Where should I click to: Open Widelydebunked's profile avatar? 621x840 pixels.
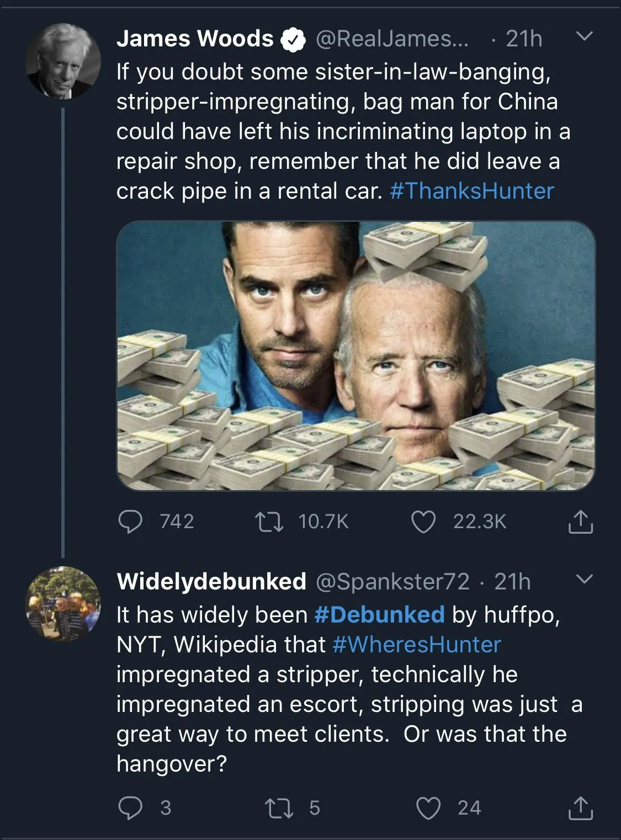pos(63,603)
